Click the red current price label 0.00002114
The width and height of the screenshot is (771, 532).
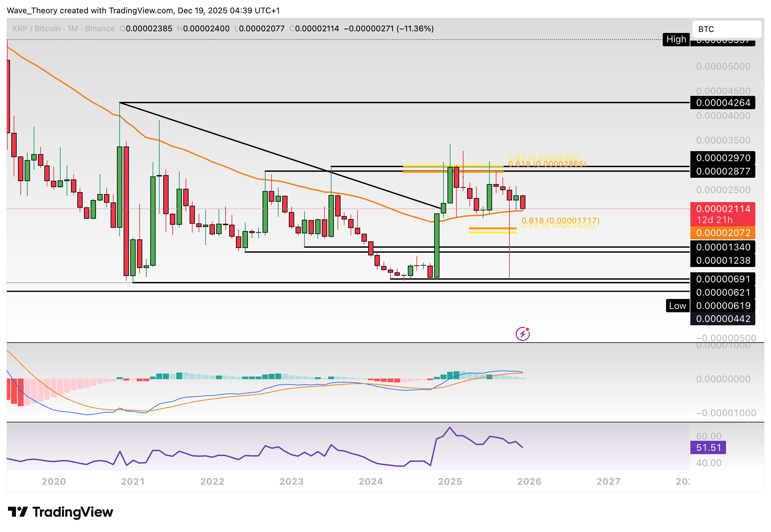(x=722, y=209)
